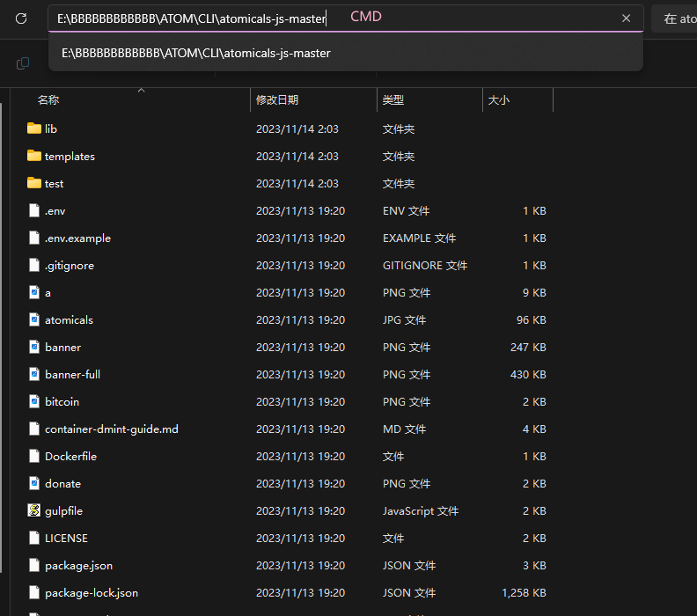Click the atomicals JPG image icon

pyautogui.click(x=34, y=319)
